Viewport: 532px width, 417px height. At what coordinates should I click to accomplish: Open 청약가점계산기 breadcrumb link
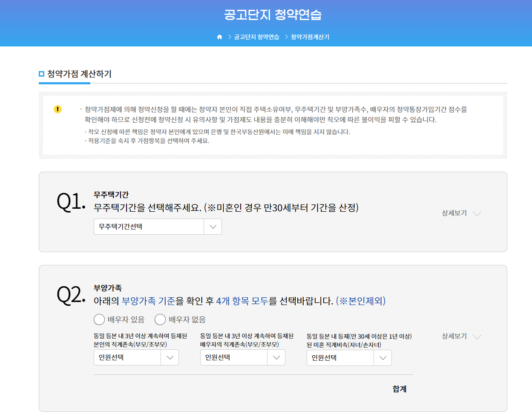[310, 37]
